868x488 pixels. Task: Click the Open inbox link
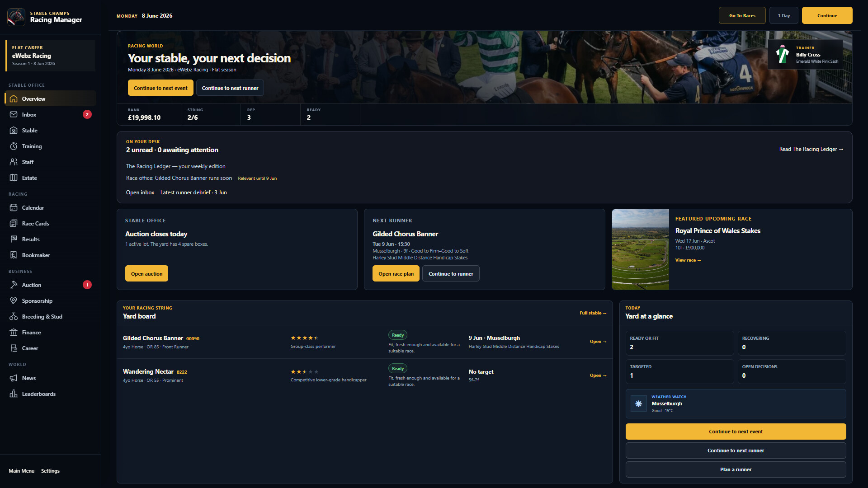click(140, 192)
